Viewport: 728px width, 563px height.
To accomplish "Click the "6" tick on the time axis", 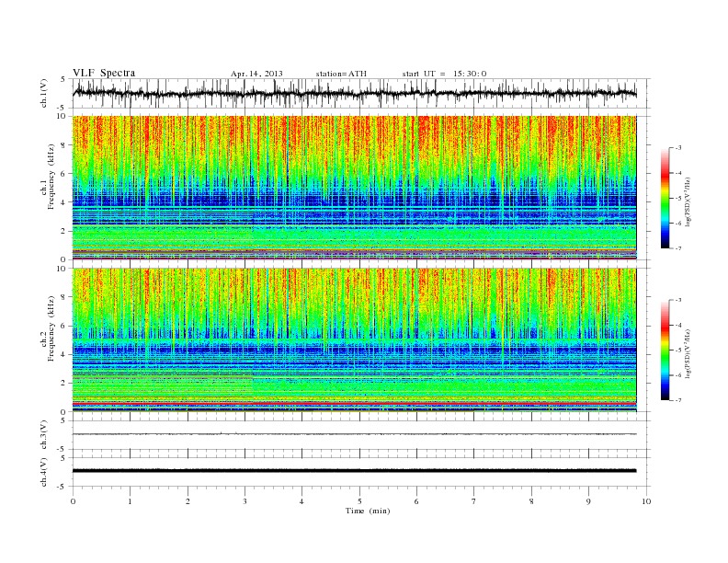I will click(x=416, y=501).
